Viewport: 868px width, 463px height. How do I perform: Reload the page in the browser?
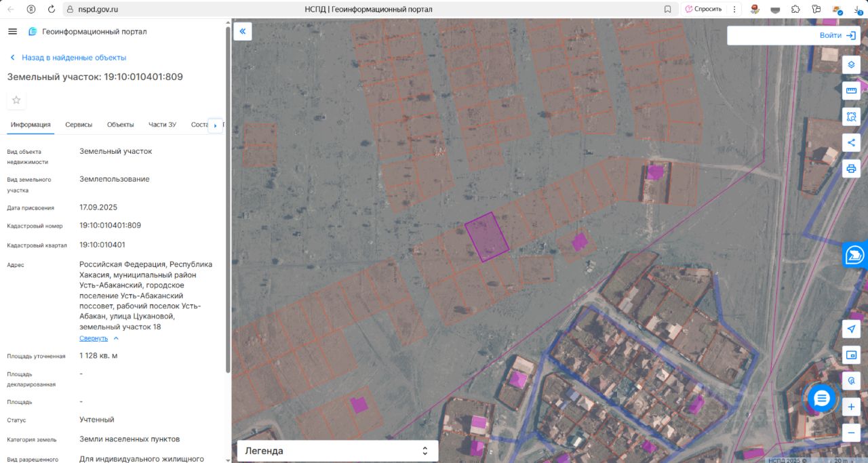(x=52, y=9)
